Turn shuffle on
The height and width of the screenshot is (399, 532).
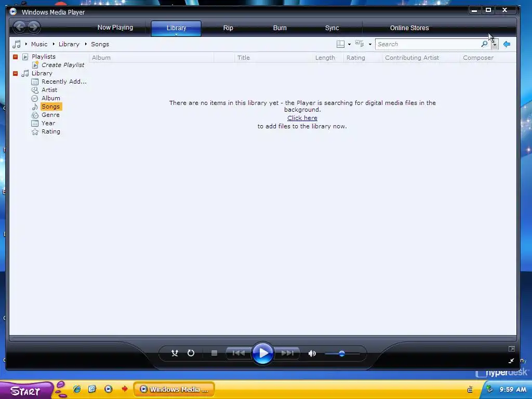tap(175, 353)
